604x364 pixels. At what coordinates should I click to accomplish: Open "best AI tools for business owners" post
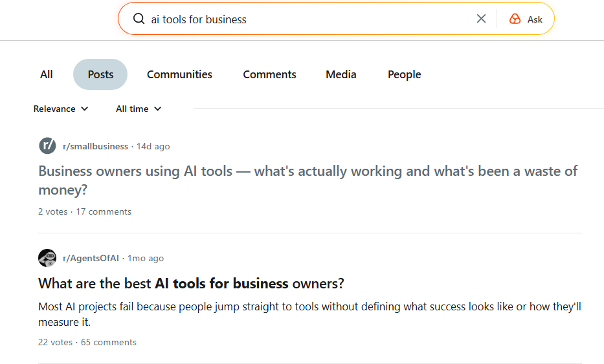191,283
